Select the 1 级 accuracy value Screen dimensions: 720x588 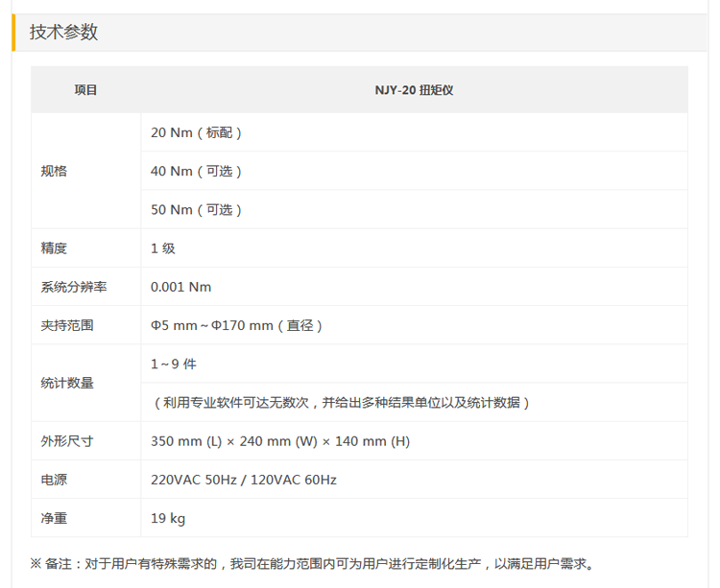coord(163,247)
